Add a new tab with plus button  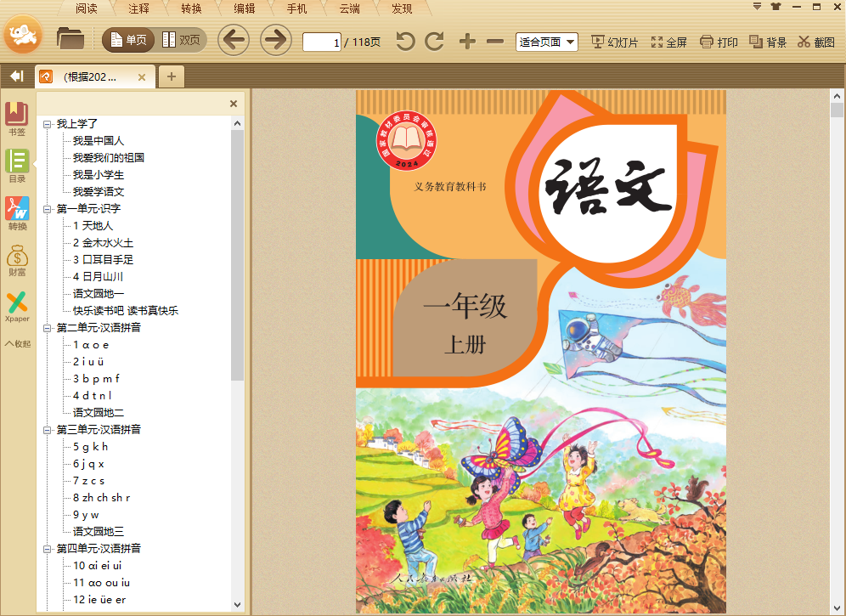tap(172, 76)
